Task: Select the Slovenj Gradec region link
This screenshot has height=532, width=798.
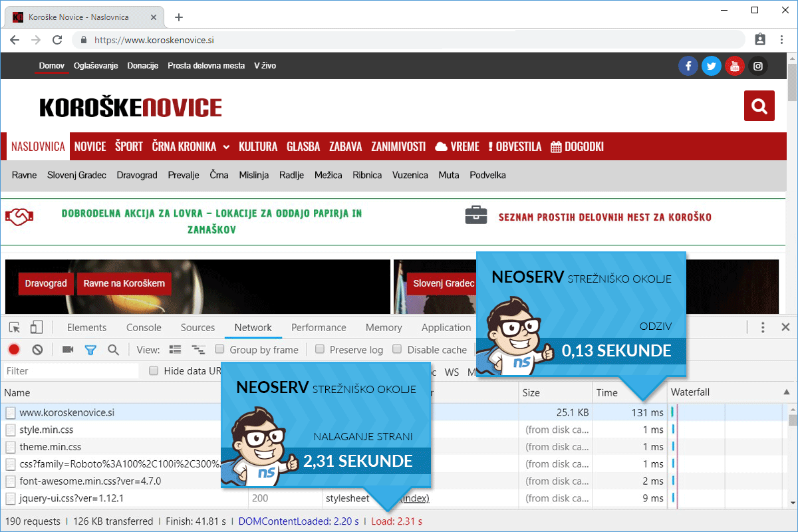Action: [x=76, y=175]
